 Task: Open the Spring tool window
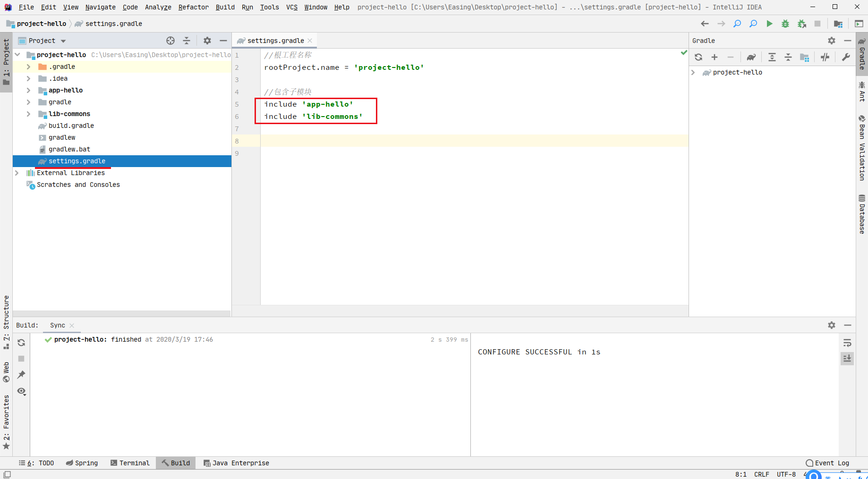point(82,463)
